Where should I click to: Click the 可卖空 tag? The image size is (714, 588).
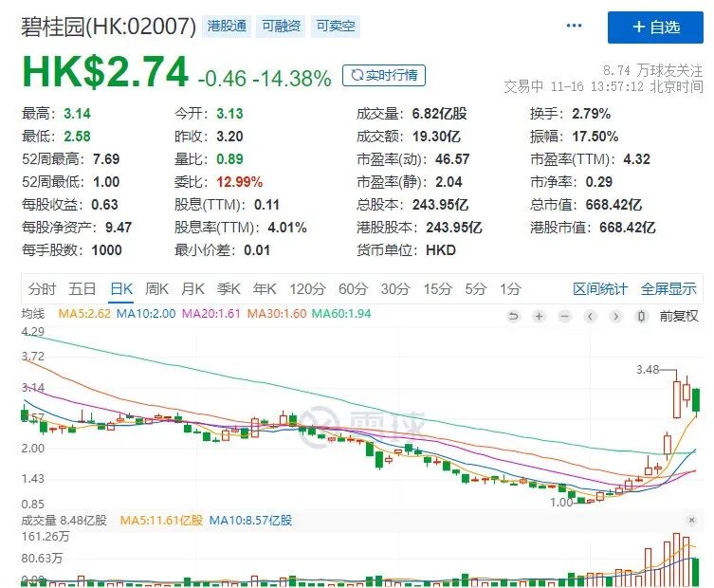point(336,26)
